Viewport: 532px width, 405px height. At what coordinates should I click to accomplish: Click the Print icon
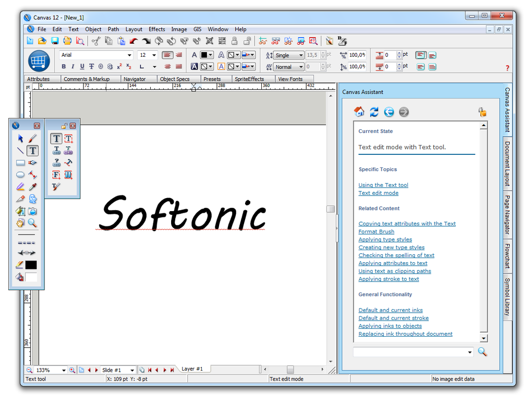coord(67,41)
